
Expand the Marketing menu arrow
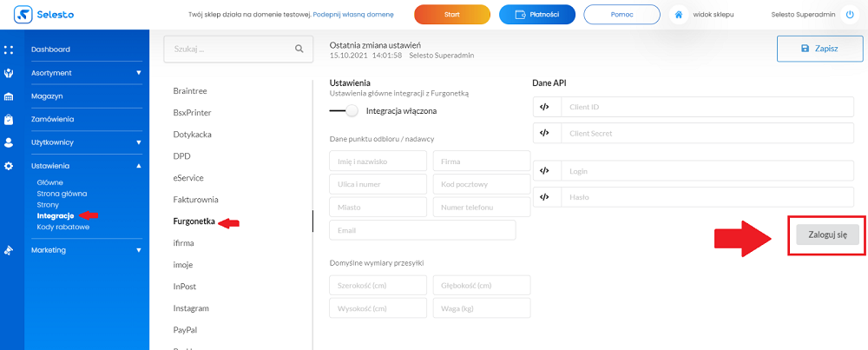click(139, 250)
